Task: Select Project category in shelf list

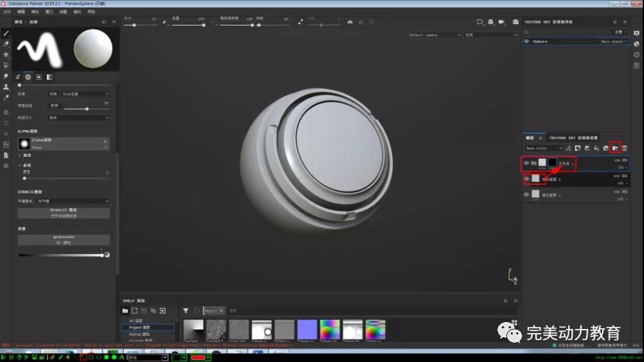Action: pyautogui.click(x=140, y=328)
